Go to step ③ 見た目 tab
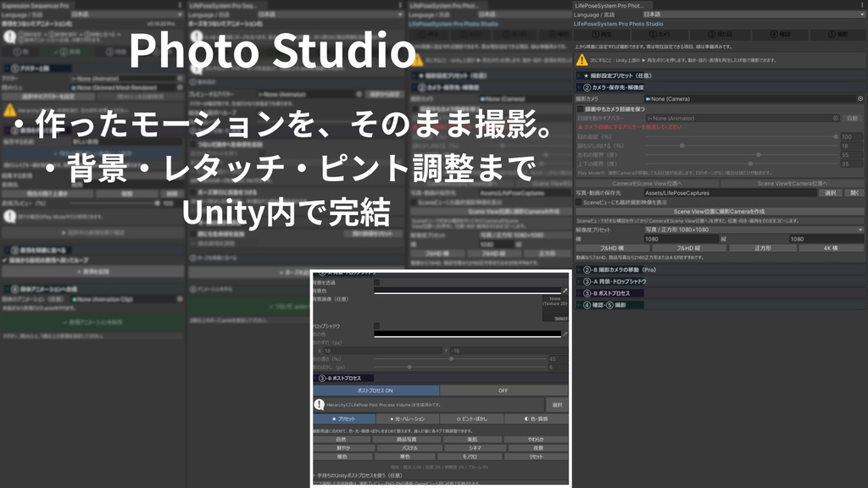Viewport: 868px width, 488px height. (720, 34)
